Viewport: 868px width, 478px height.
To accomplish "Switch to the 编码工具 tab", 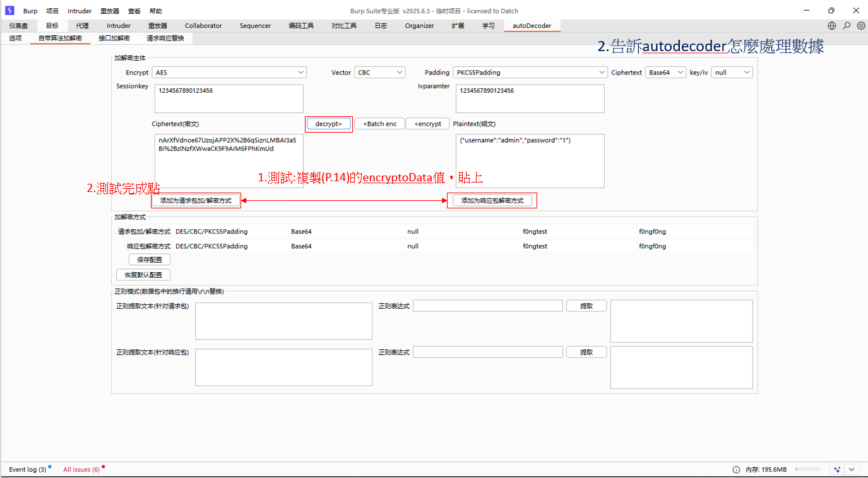I will pos(301,26).
